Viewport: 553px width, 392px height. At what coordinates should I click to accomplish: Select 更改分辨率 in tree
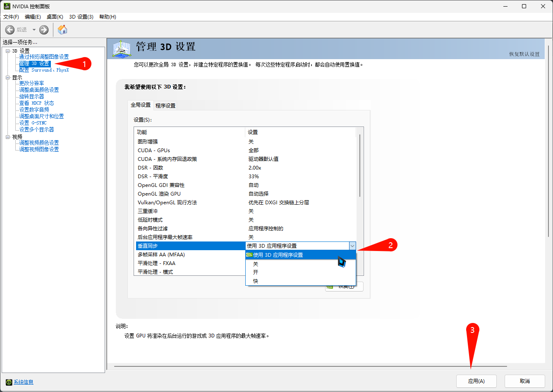coord(31,83)
